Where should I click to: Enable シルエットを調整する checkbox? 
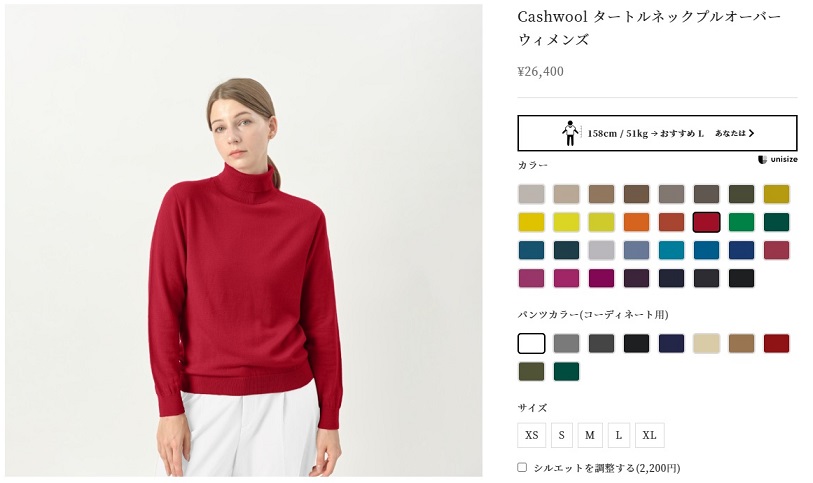coord(522,467)
